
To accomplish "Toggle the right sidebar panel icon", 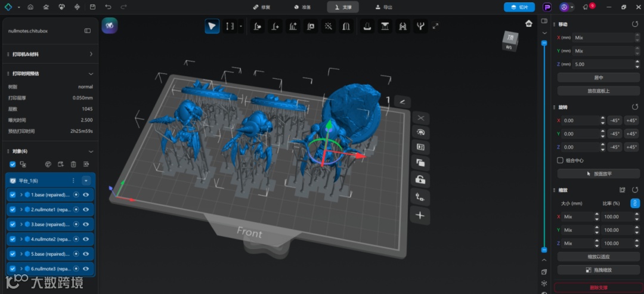I will [544, 21].
